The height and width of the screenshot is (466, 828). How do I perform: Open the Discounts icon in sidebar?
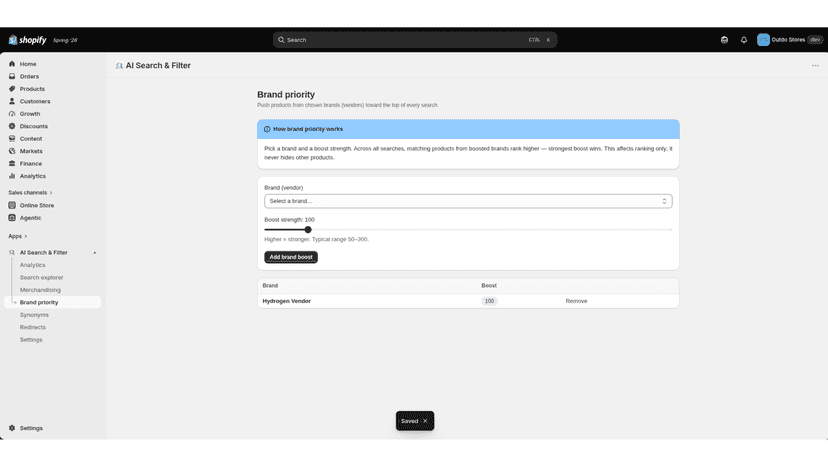(x=12, y=126)
